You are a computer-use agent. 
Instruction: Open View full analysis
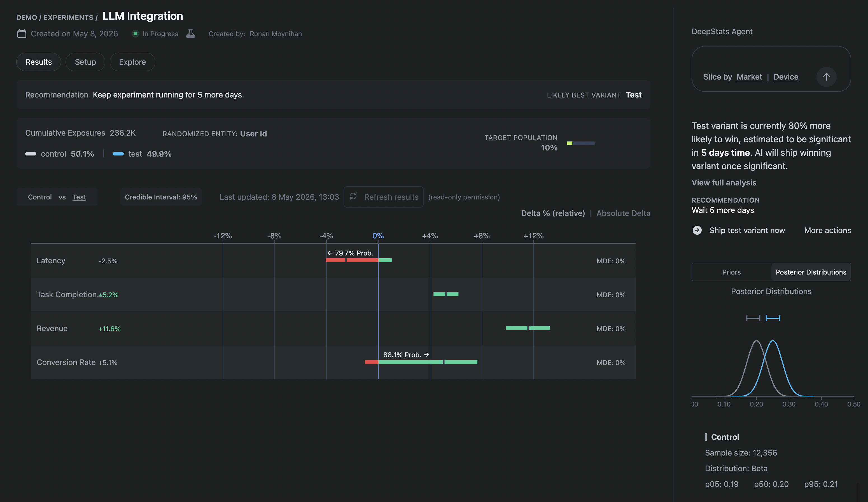pos(724,183)
